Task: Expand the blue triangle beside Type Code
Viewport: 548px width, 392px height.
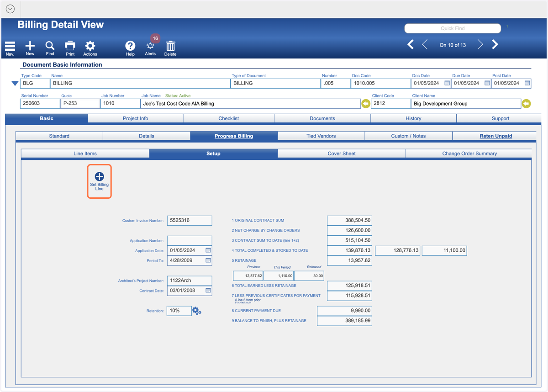Action: pyautogui.click(x=15, y=84)
